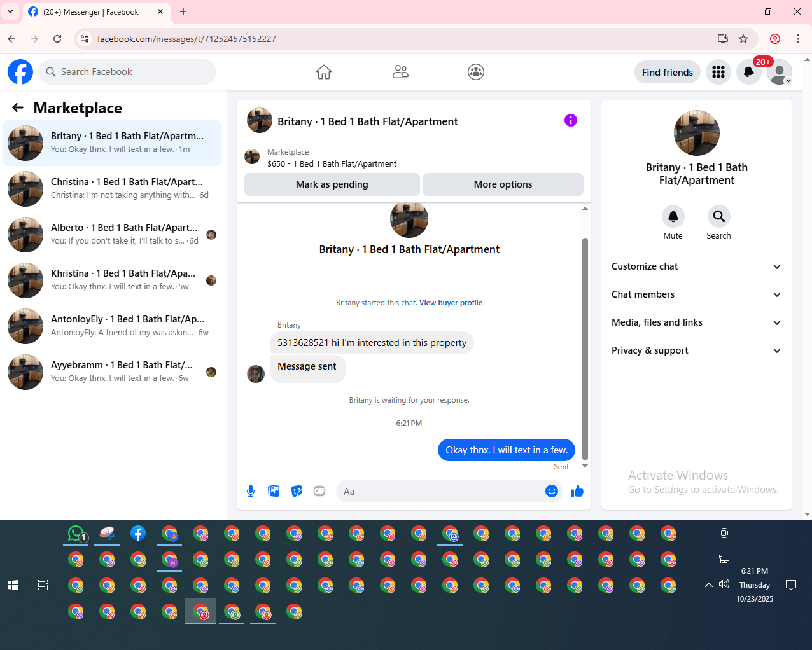Open the Groups icon in top navigation
Screen dimensions: 812x650
(x=476, y=72)
